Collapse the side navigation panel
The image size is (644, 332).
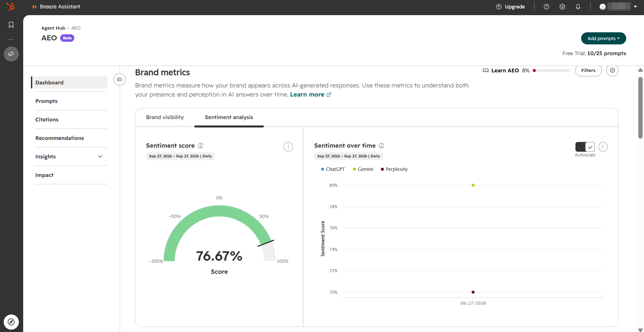(120, 79)
